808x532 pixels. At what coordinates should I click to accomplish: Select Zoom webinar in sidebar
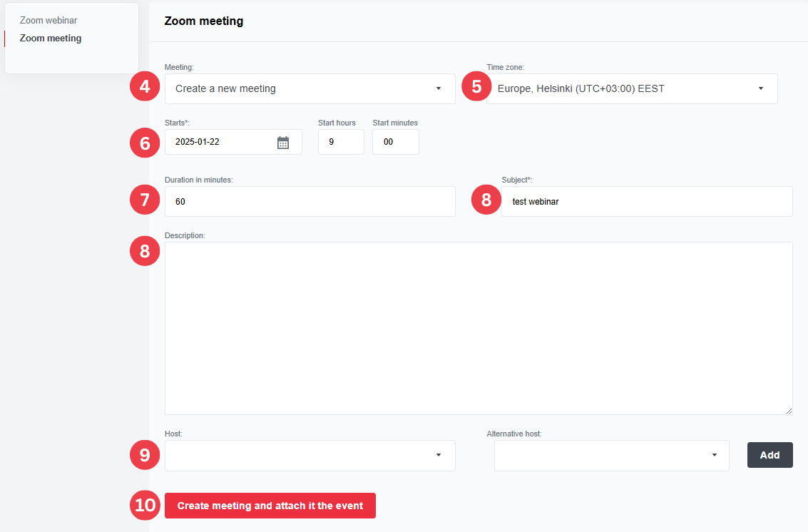point(48,20)
